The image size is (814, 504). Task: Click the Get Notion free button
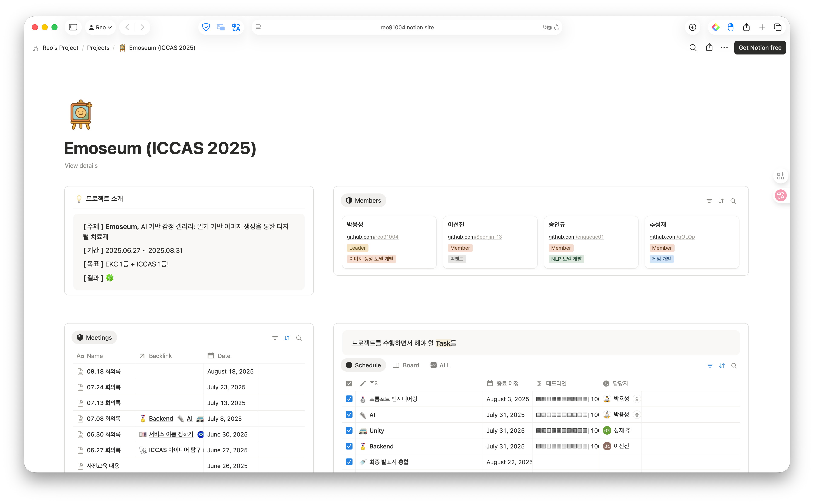pyautogui.click(x=760, y=48)
